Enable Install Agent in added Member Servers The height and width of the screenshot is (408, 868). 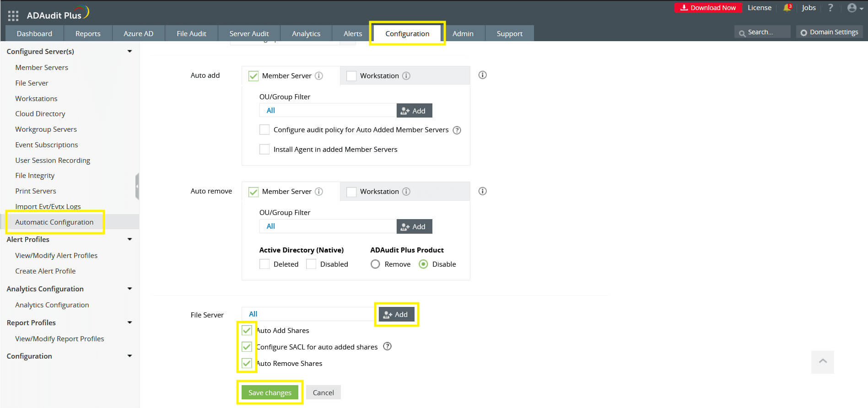click(x=264, y=149)
